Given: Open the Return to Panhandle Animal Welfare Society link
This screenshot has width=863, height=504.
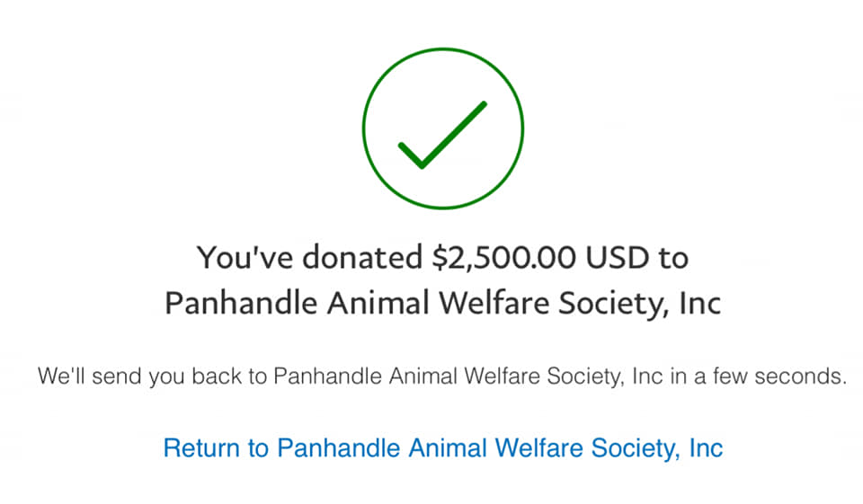Looking at the screenshot, I should pos(442,447).
